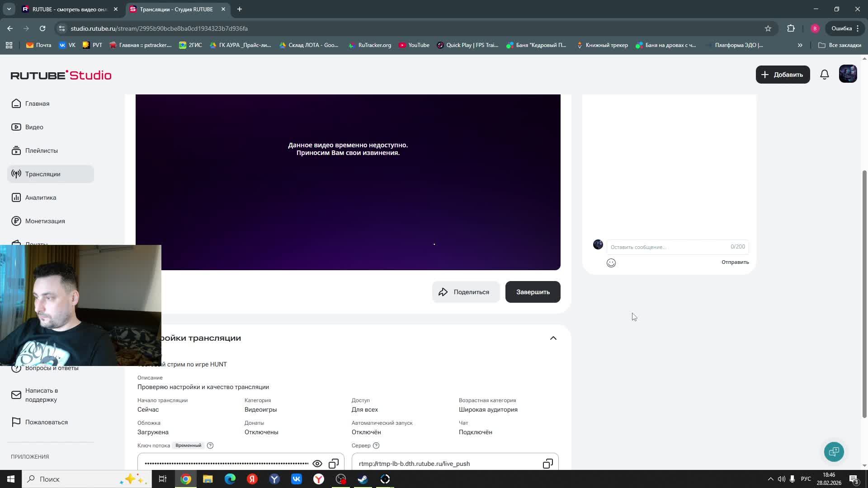Collapse the Настройки трансляции section
This screenshot has width=868, height=488.
coord(553,338)
